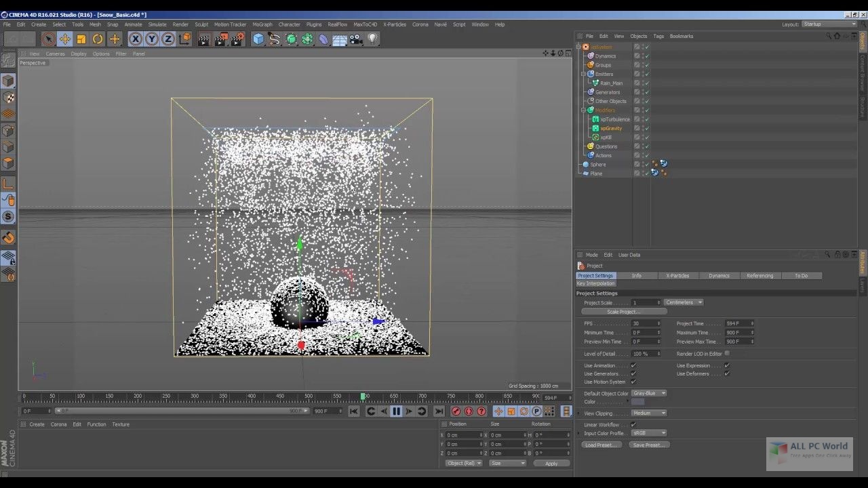Screen dimensions: 868x488
Task: Open the Default Object Color dropdown
Action: 649,393
